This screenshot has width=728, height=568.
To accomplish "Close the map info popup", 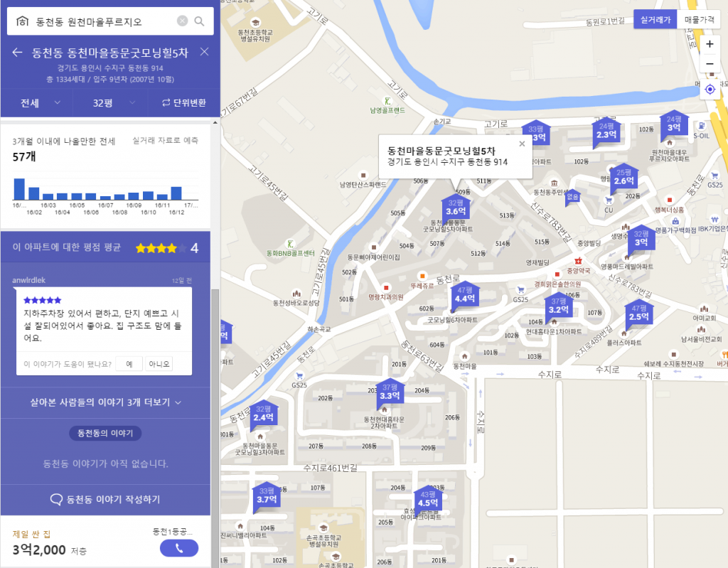I will pos(522,144).
